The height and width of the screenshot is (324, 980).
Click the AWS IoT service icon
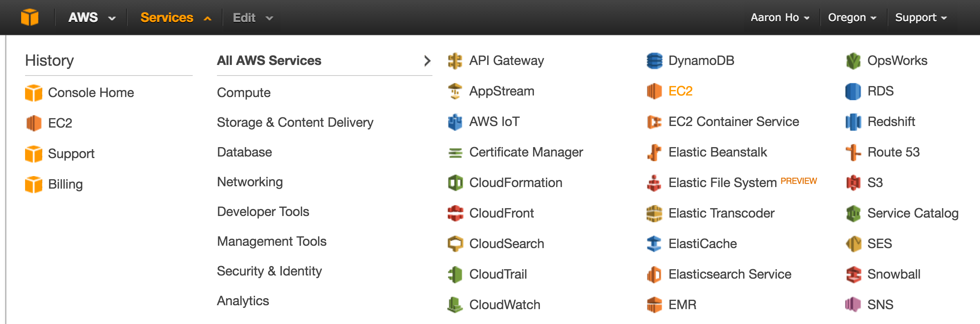click(x=455, y=122)
